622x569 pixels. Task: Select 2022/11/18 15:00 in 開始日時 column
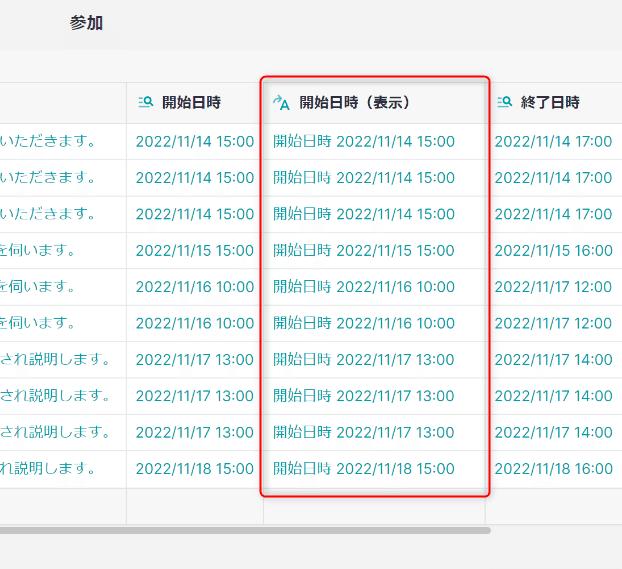pyautogui.click(x=195, y=469)
